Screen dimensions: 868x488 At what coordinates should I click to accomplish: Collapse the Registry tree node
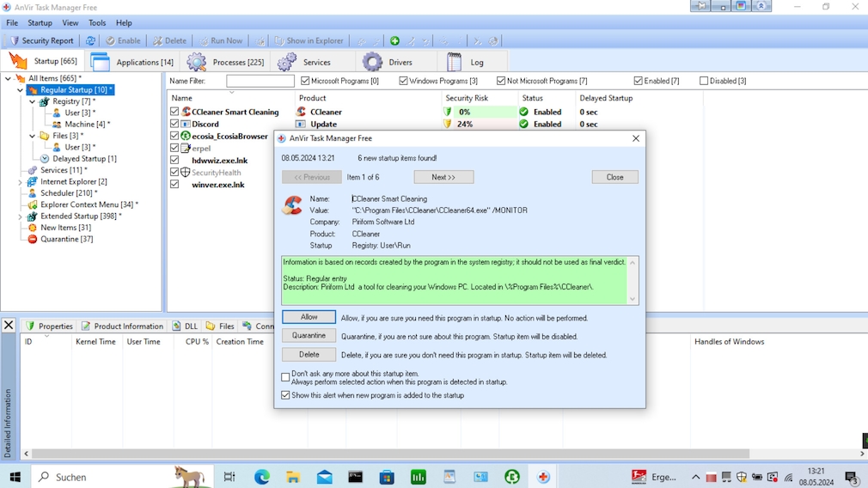(32, 101)
